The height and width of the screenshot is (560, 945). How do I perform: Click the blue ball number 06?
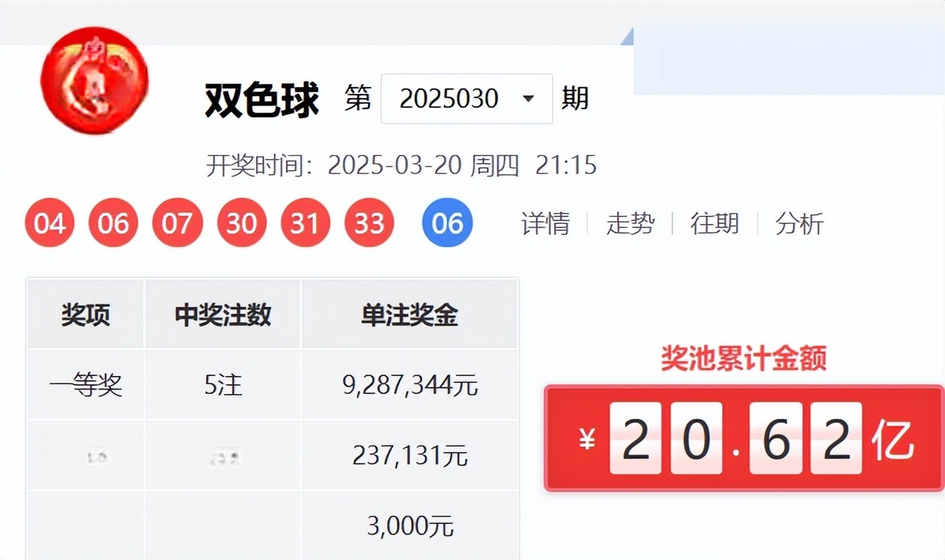pyautogui.click(x=448, y=223)
